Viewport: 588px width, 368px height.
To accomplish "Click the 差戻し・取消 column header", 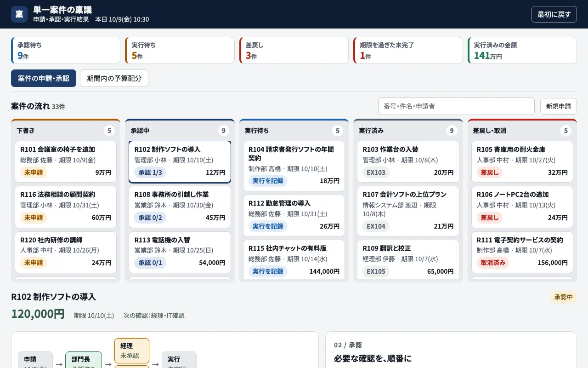I will click(522, 131).
